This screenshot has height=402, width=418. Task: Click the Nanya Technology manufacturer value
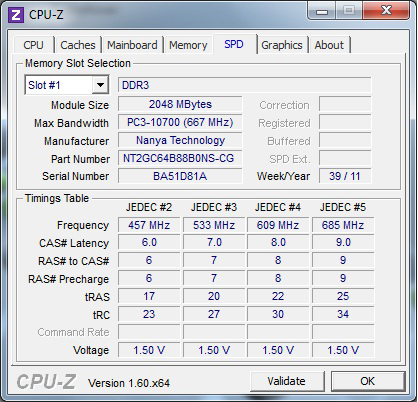(x=180, y=140)
